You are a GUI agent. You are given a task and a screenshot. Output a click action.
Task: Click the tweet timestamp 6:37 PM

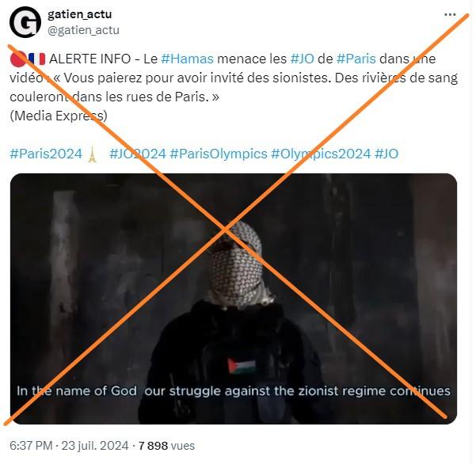click(31, 446)
